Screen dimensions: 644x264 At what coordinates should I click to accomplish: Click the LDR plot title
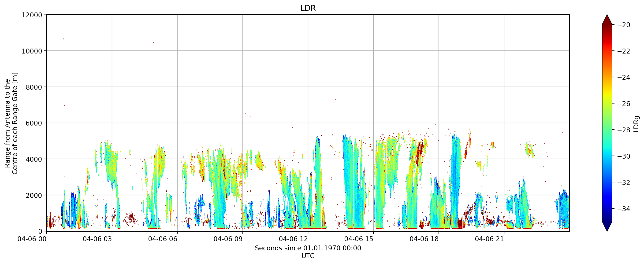pyautogui.click(x=308, y=8)
